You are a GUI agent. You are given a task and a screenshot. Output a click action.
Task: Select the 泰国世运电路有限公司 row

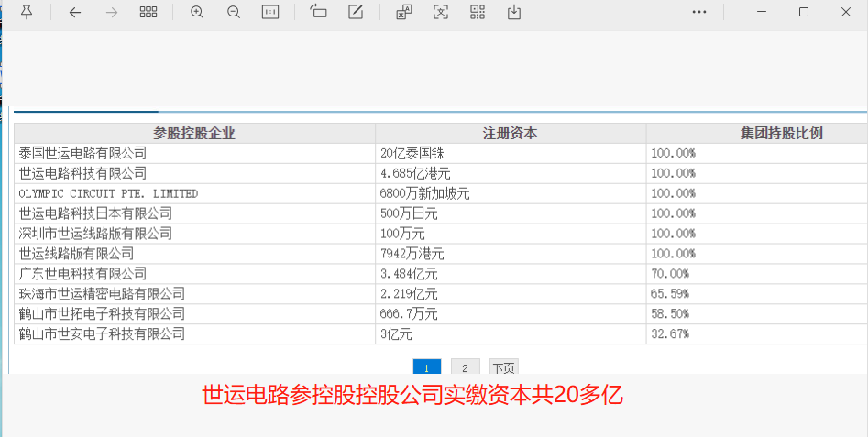coord(441,153)
